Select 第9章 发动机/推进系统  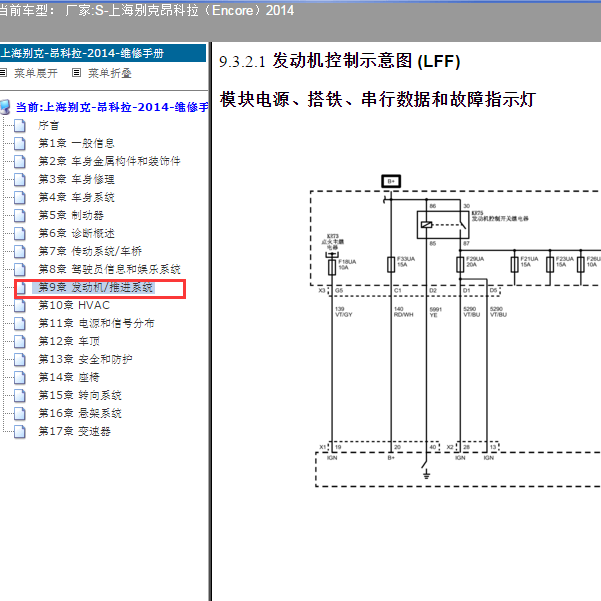click(x=95, y=287)
